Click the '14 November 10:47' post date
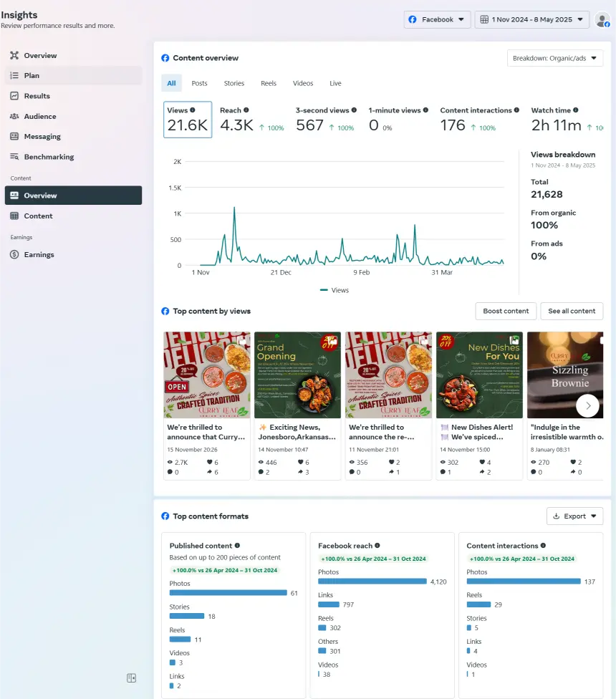This screenshot has width=616, height=699. pos(283,450)
